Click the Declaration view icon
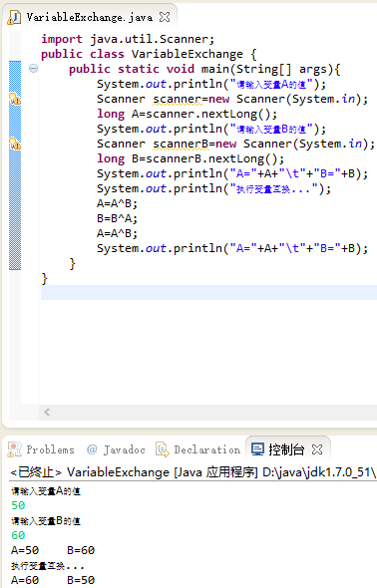Viewport: 377px width, 588px height. pos(163,449)
